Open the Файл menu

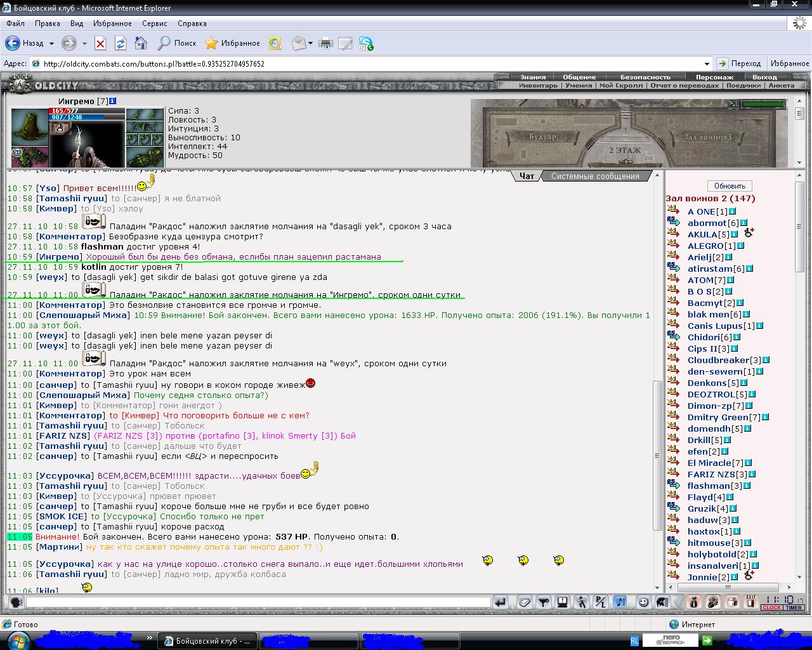[x=16, y=23]
